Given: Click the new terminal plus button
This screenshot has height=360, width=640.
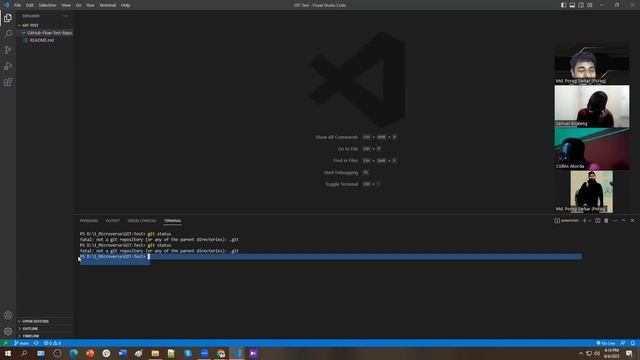Looking at the screenshot, I should click(x=584, y=220).
